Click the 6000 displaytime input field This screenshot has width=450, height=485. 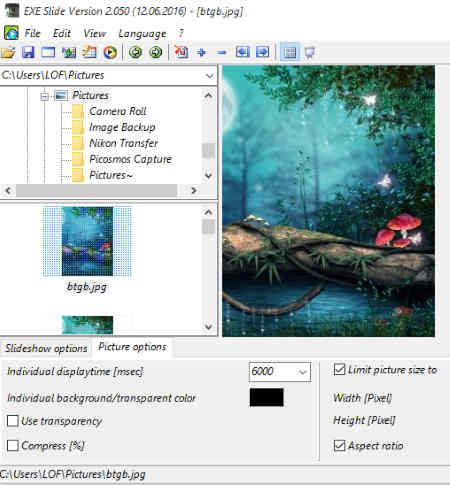pyautogui.click(x=273, y=372)
